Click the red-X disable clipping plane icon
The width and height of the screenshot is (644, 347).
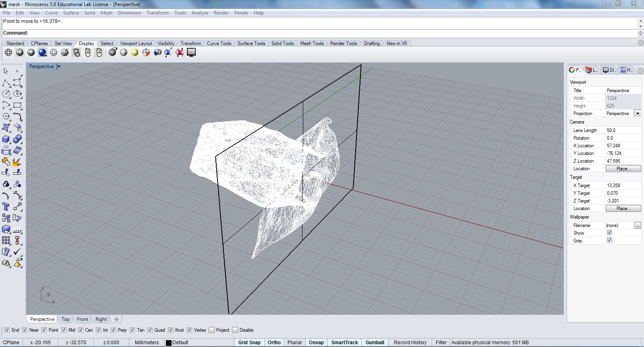[x=180, y=52]
